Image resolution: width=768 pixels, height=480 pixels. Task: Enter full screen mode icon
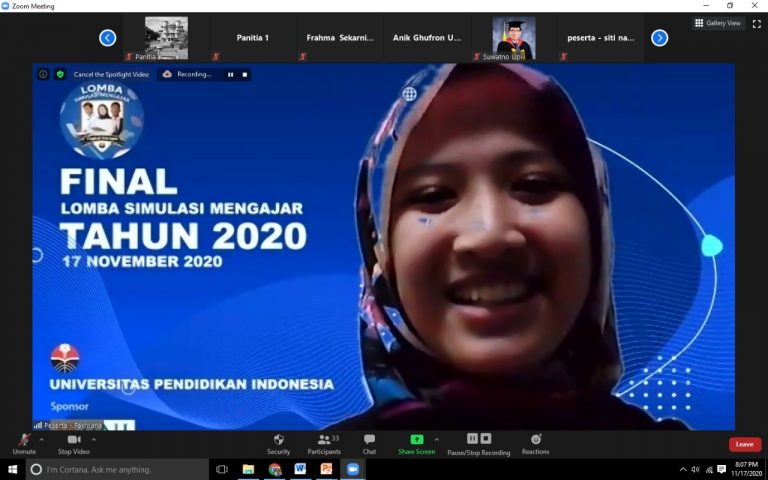pos(757,24)
